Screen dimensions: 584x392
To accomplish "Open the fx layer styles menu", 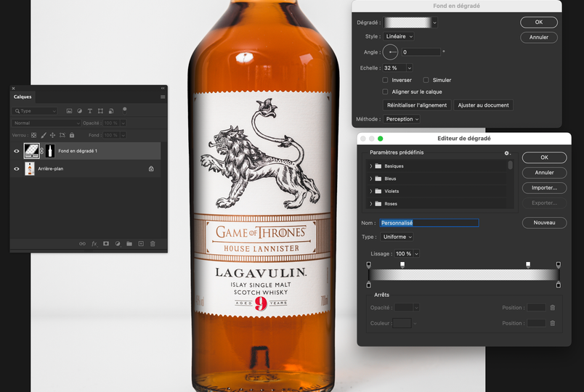I will 94,244.
